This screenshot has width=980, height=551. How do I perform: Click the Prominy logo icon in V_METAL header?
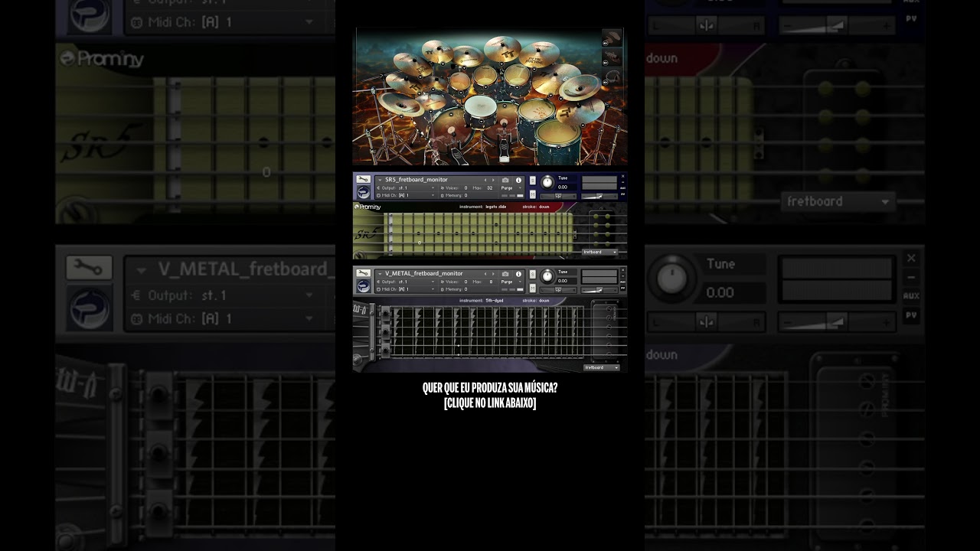364,286
